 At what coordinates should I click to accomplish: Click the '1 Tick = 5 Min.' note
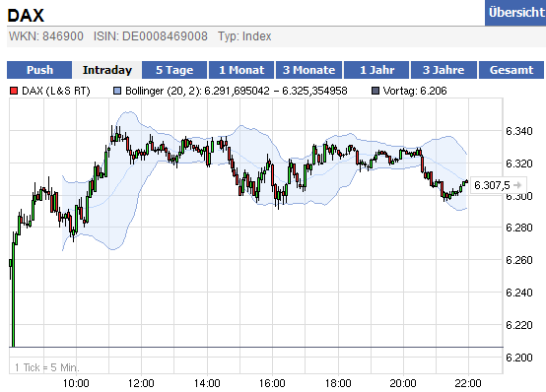pos(47,367)
